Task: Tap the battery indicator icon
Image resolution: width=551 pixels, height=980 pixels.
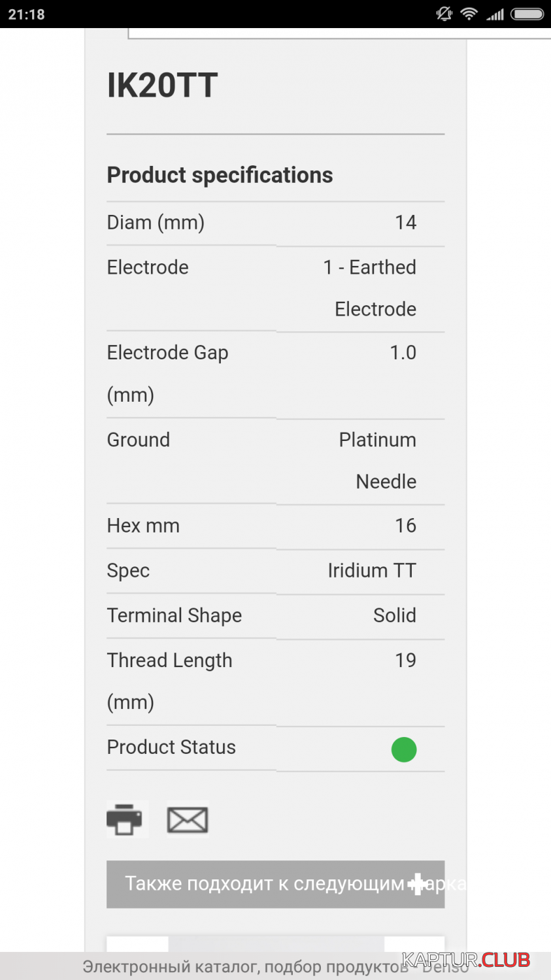Action: point(527,14)
